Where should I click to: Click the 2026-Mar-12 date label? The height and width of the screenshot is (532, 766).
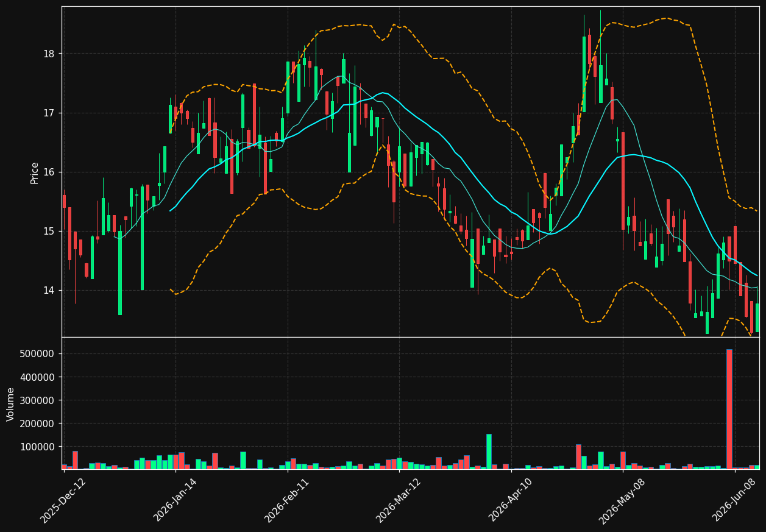[398, 500]
